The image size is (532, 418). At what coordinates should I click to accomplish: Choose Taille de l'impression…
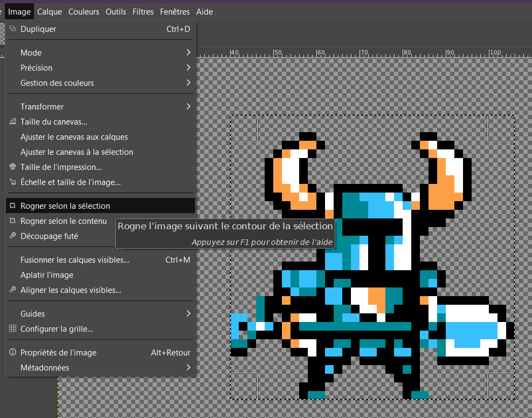tap(100, 167)
